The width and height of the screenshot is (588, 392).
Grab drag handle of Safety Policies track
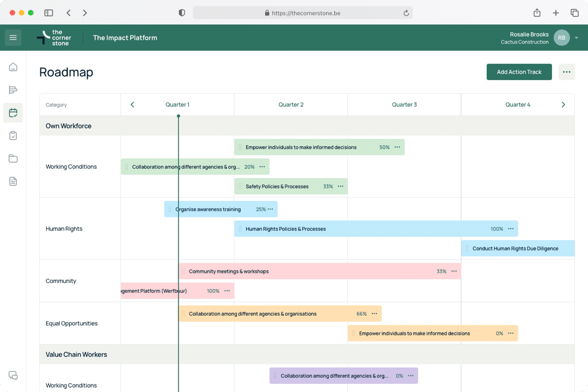point(240,186)
